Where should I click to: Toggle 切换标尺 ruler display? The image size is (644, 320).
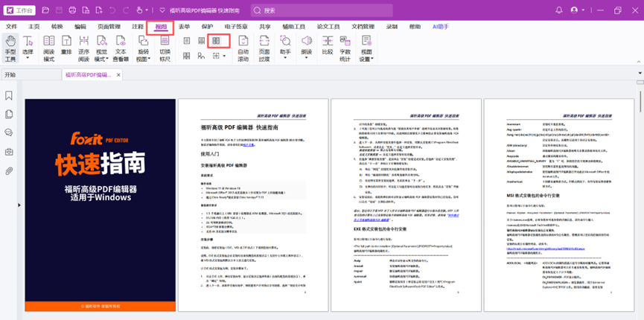click(165, 48)
